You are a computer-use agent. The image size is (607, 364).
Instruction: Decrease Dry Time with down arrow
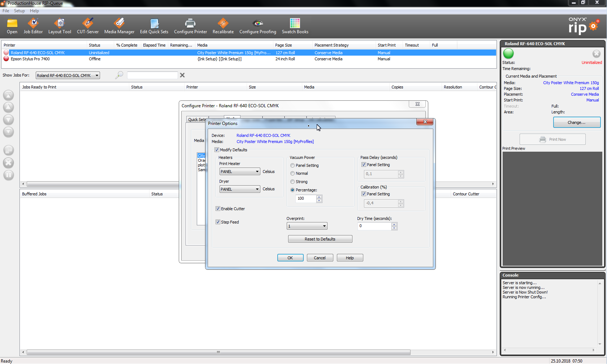coord(394,228)
